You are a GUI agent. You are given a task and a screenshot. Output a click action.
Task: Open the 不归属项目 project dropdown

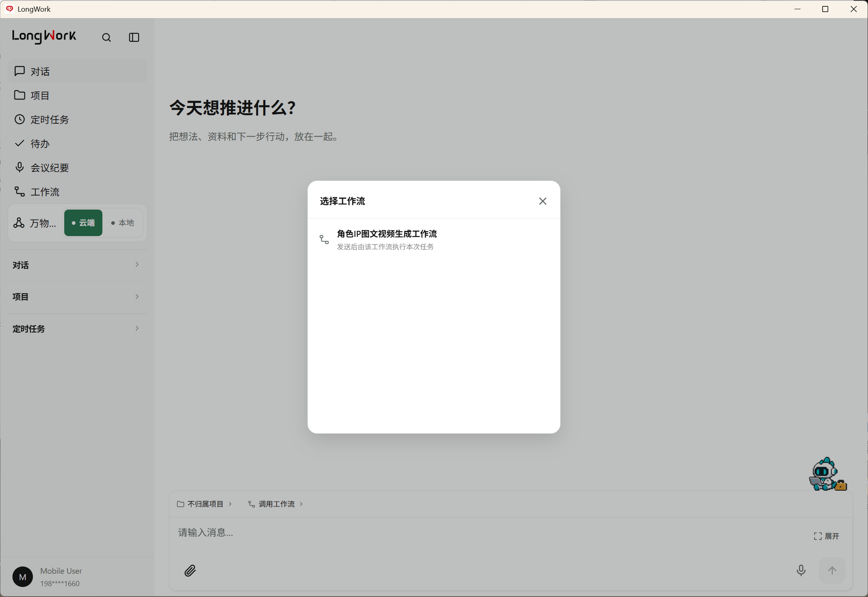tap(204, 504)
